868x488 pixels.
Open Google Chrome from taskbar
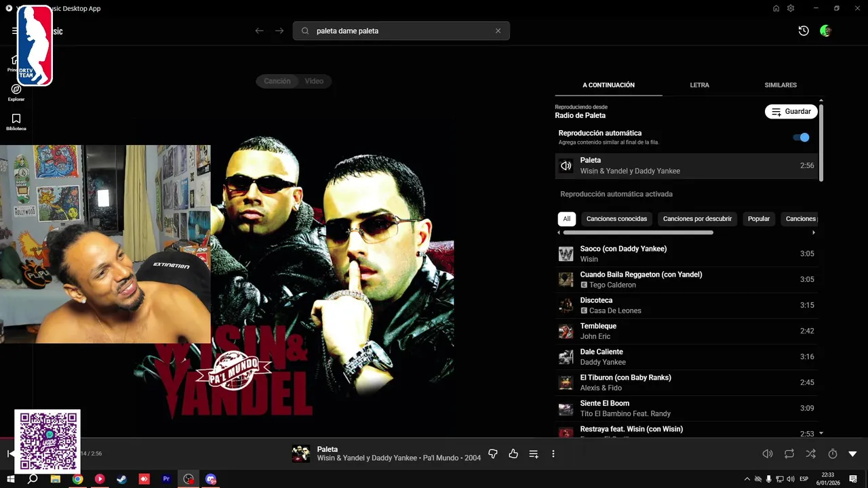78,479
